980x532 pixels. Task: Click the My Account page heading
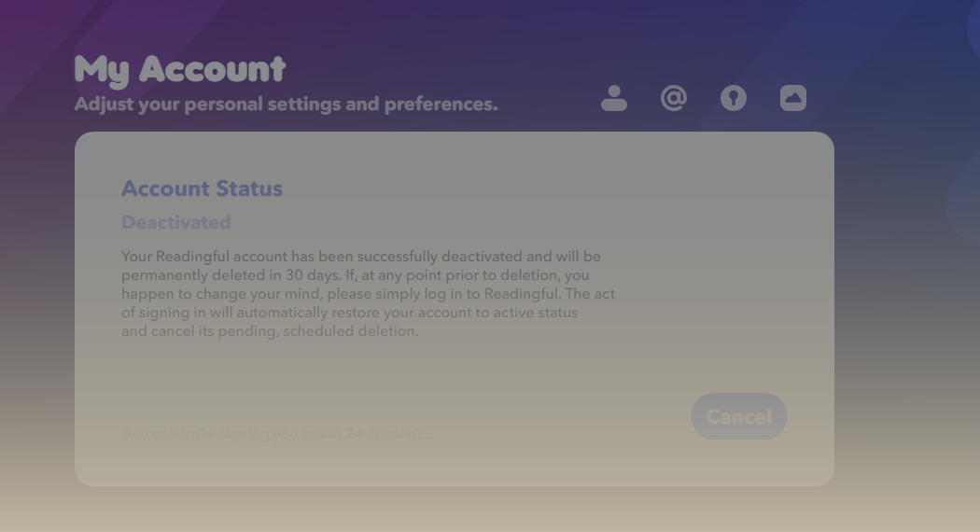coord(180,69)
